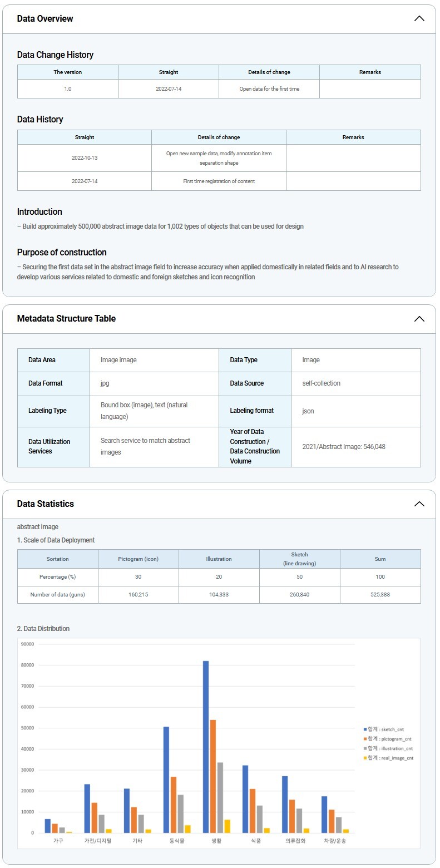
Task: Click the 가전/디지털 axis label
Action: pos(98,841)
